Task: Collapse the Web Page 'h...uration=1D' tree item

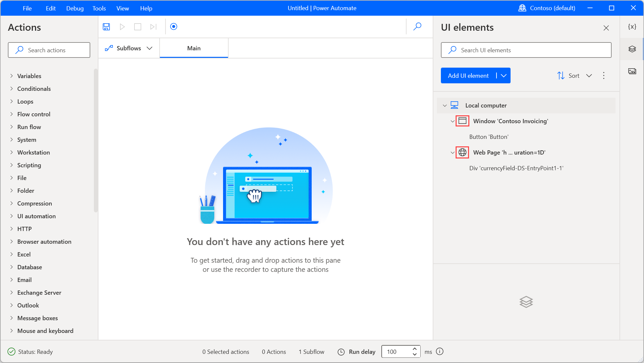Action: 452,152
